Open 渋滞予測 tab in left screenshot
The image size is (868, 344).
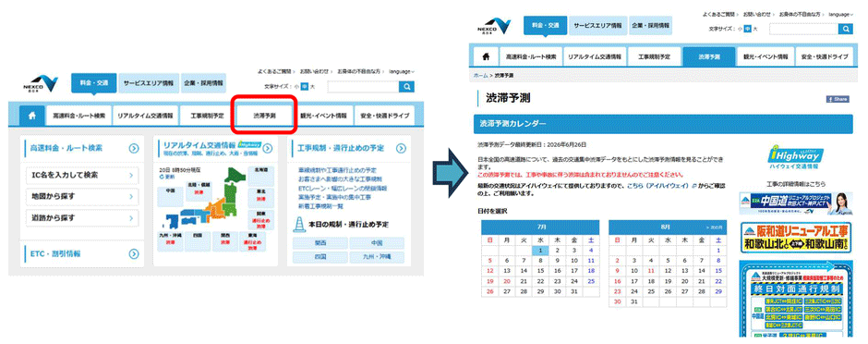coord(264,117)
